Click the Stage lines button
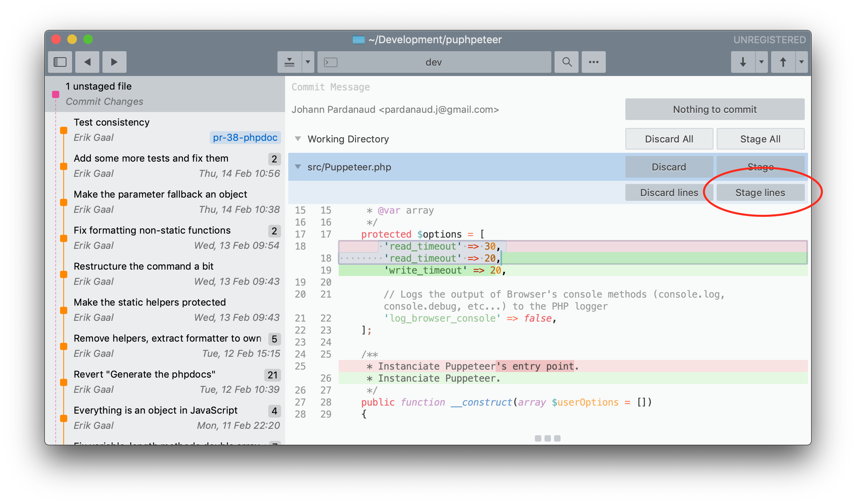The image size is (856, 504). tap(760, 192)
